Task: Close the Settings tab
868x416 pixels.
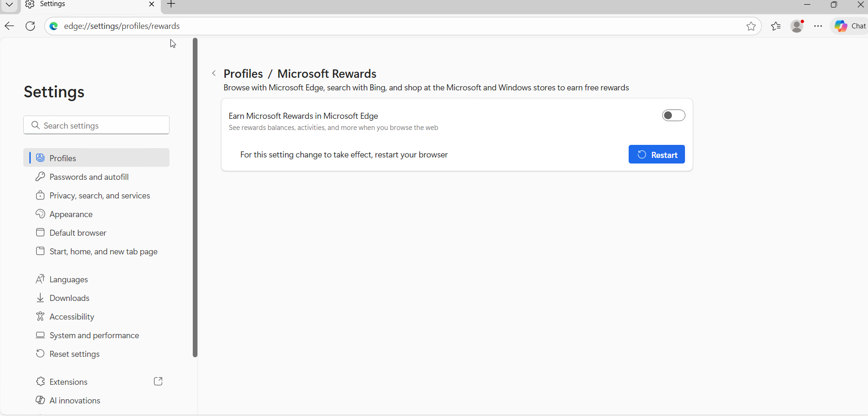Action: pos(151,5)
